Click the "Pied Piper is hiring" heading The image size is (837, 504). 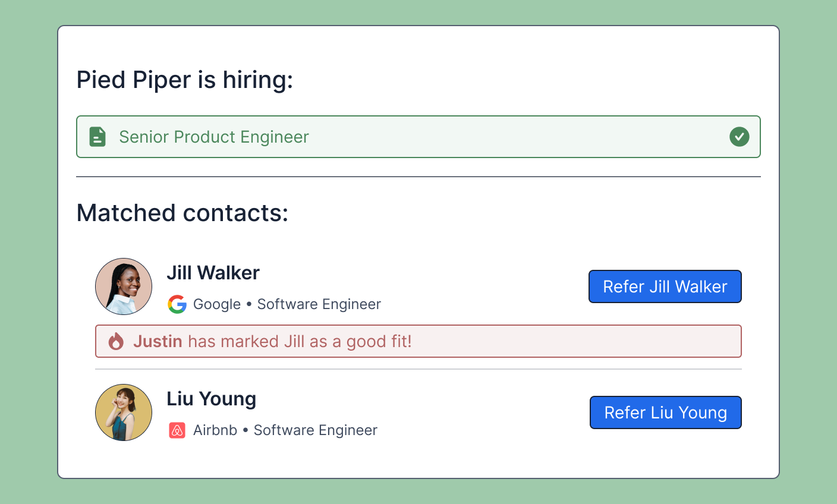185,80
